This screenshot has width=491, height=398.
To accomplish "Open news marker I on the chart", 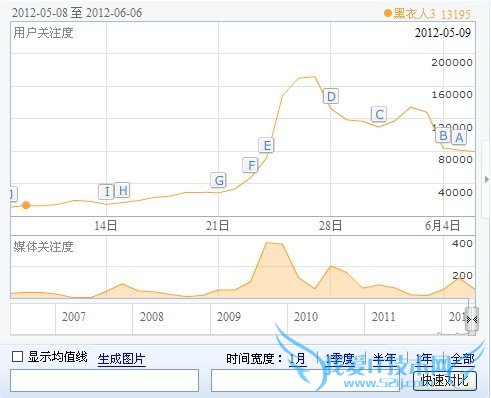I will (x=106, y=192).
